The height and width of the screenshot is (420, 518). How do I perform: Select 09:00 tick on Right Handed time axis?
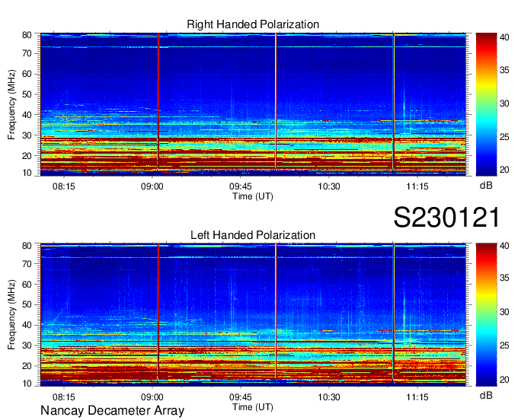point(152,186)
